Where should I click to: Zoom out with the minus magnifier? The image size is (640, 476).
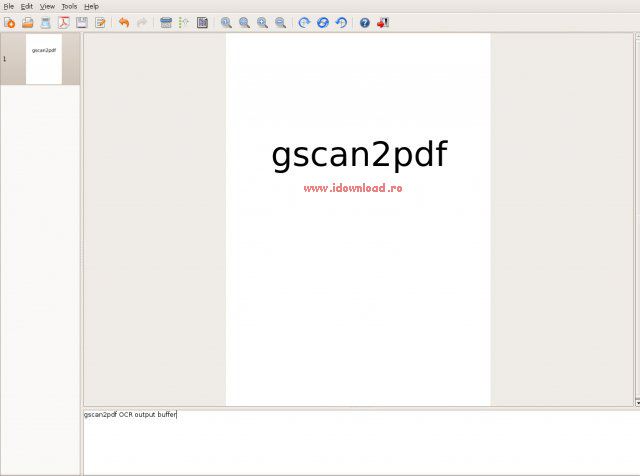click(280, 23)
